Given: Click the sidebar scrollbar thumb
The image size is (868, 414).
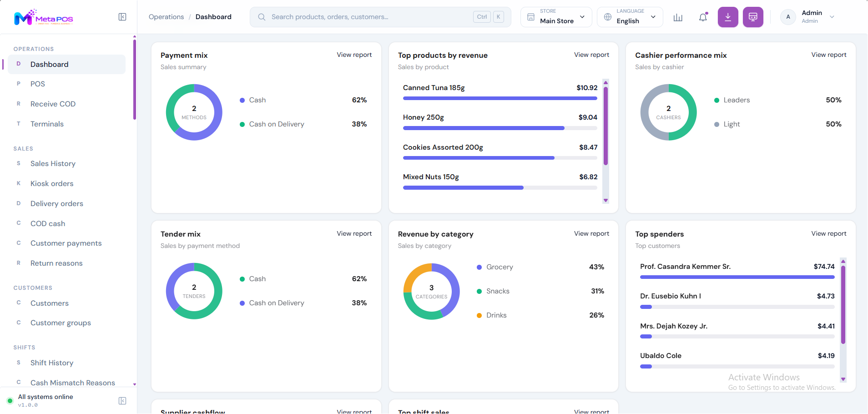Looking at the screenshot, I should [x=135, y=80].
